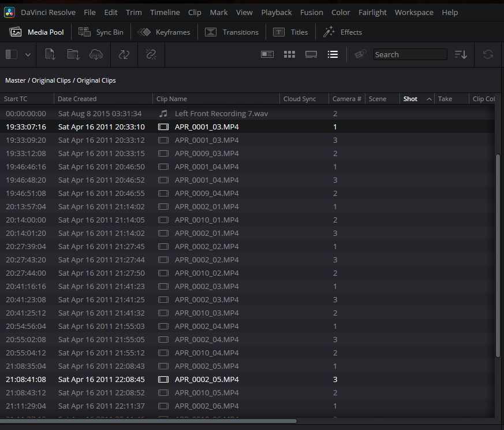Toggle Shot column sort arrow
504x430 pixels.
point(429,99)
